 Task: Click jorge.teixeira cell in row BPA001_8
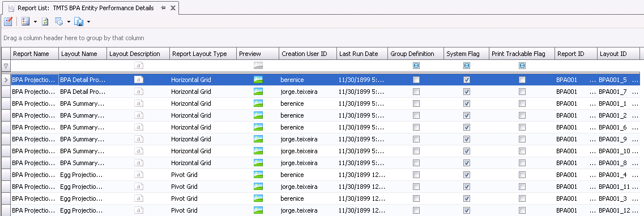pyautogui.click(x=307, y=163)
